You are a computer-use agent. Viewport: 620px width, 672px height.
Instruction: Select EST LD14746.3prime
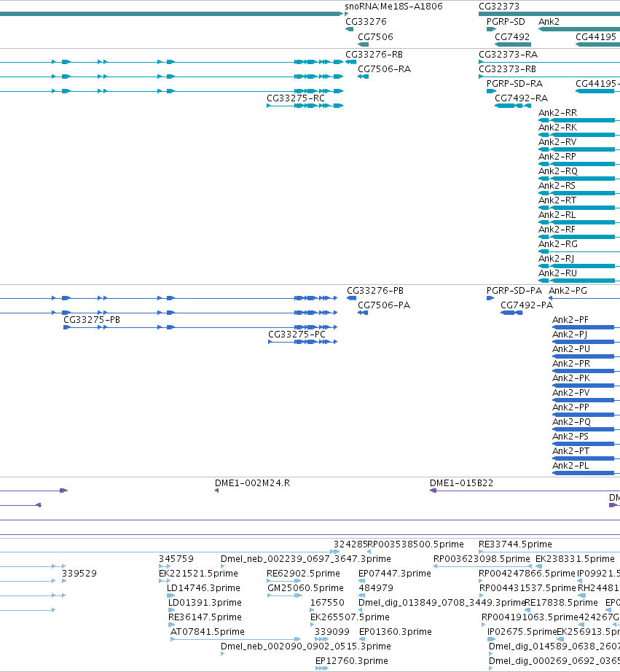coord(203,588)
